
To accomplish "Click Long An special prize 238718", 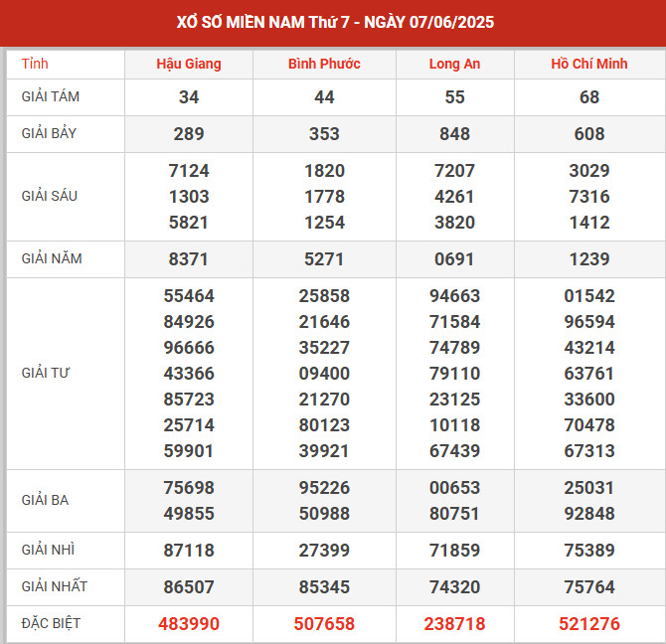I will click(454, 623).
